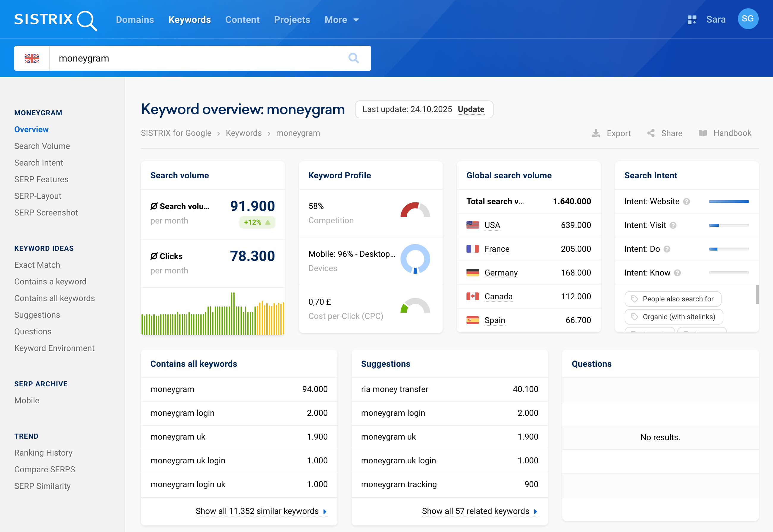Click the Update button for keyword data

tap(471, 109)
